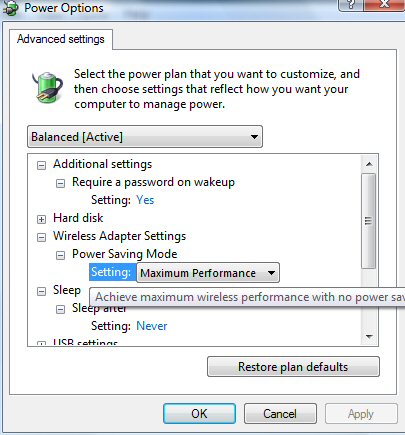The width and height of the screenshot is (405, 435).
Task: Click Restore plan defaults button
Action: click(x=293, y=367)
